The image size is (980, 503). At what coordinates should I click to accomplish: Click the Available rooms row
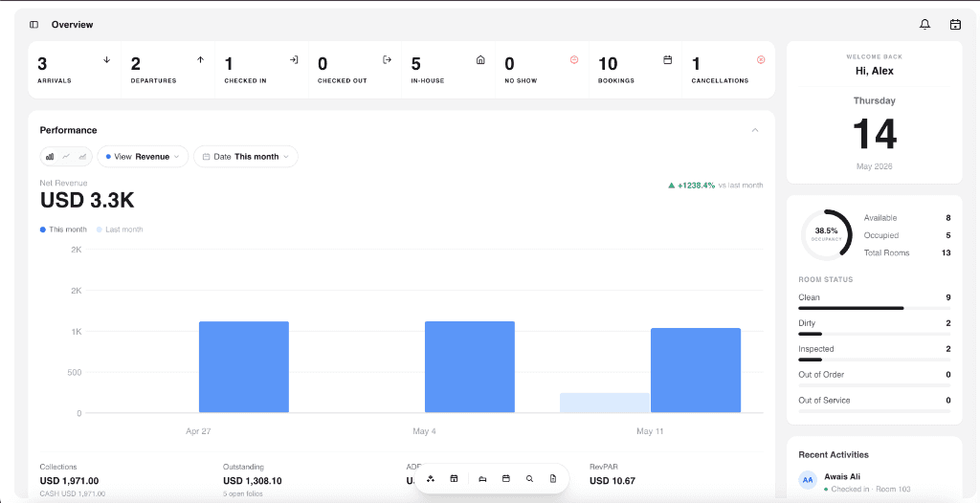[x=907, y=218]
